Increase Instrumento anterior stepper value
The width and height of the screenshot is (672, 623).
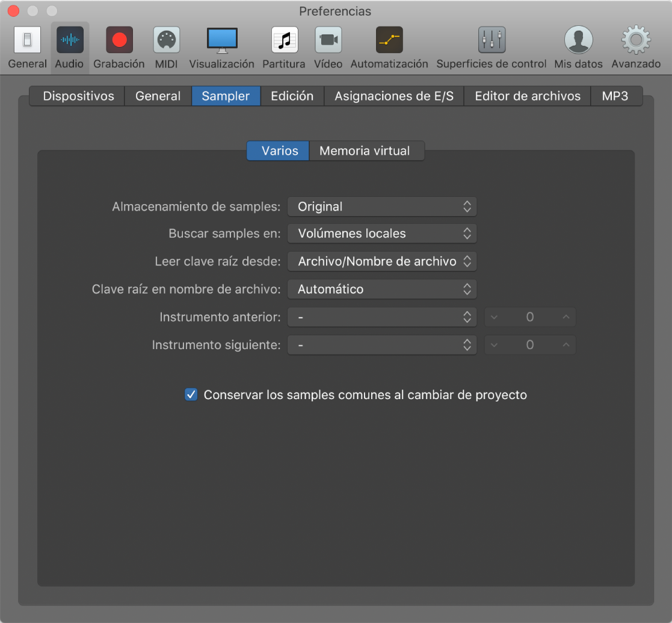point(566,317)
